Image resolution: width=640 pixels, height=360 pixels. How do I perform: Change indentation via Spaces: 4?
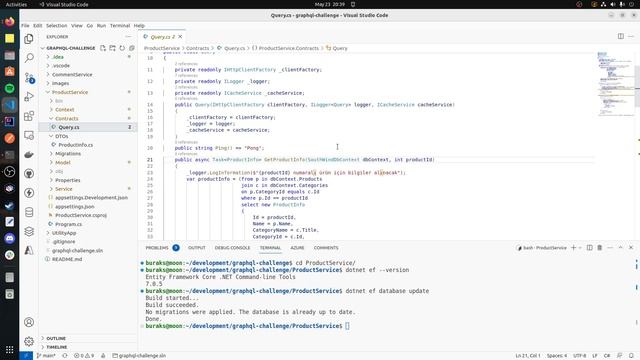click(557, 356)
